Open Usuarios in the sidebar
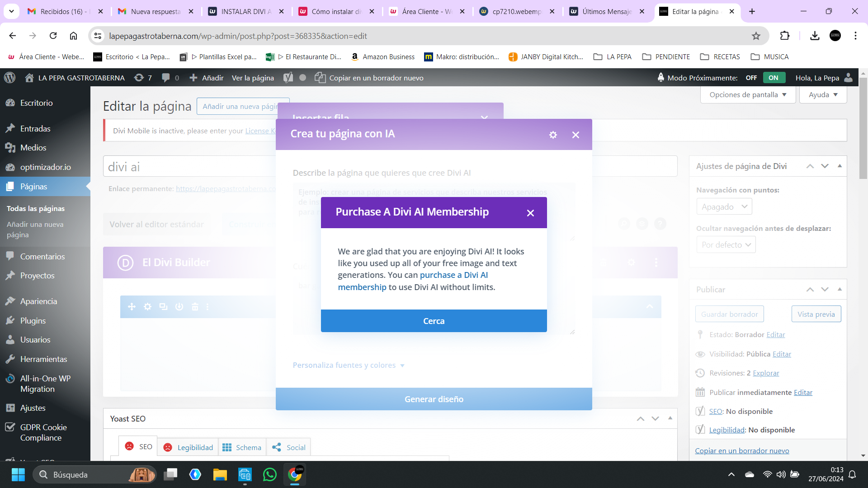The width and height of the screenshot is (868, 488). pyautogui.click(x=35, y=340)
